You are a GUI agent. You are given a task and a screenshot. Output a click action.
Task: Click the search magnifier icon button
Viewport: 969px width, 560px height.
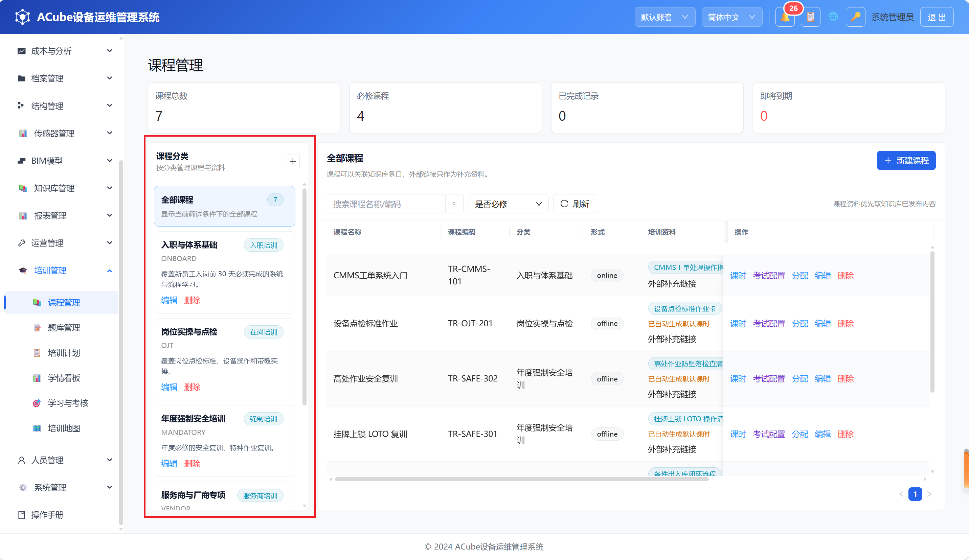454,204
